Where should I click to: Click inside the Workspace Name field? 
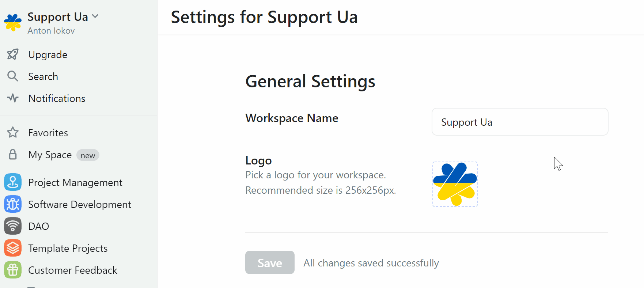[x=519, y=122]
